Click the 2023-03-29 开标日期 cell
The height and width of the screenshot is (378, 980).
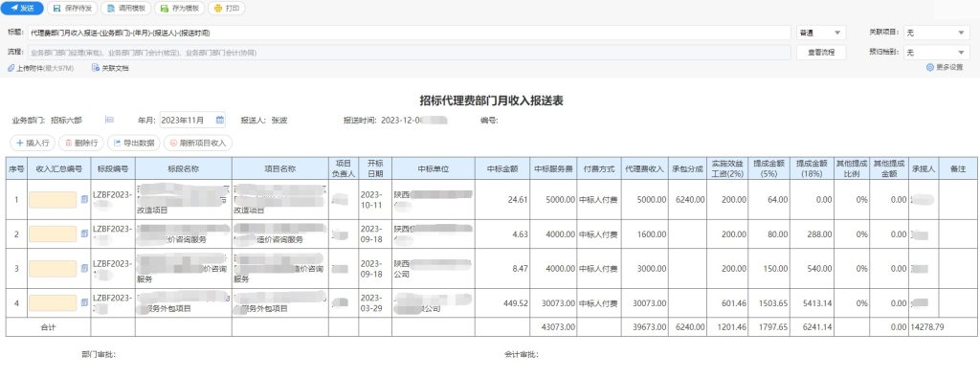tap(375, 303)
